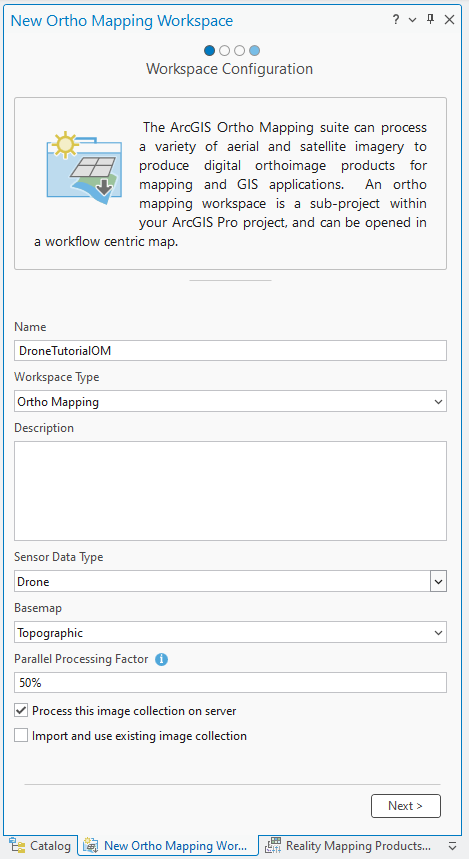469x859 pixels.
Task: Click the first wizard step dot
Action: pos(209,51)
